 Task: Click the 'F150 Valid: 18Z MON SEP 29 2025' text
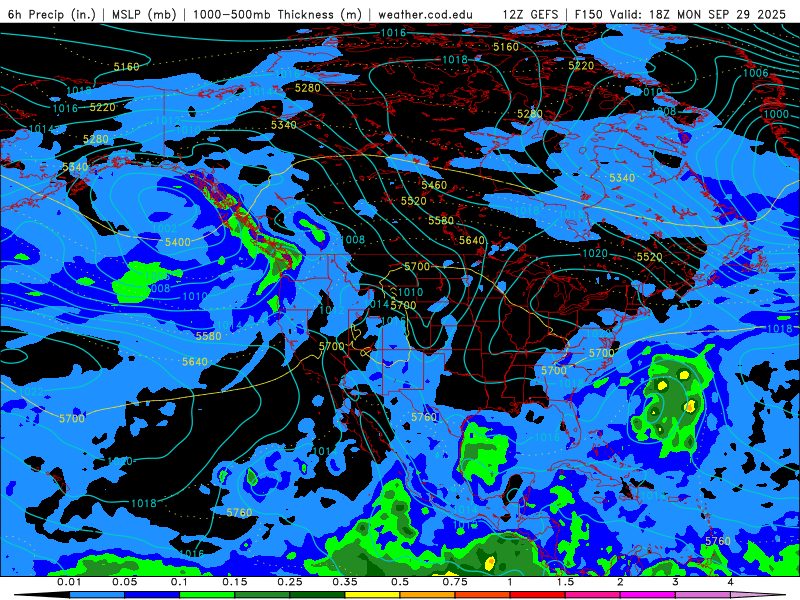tap(680, 14)
